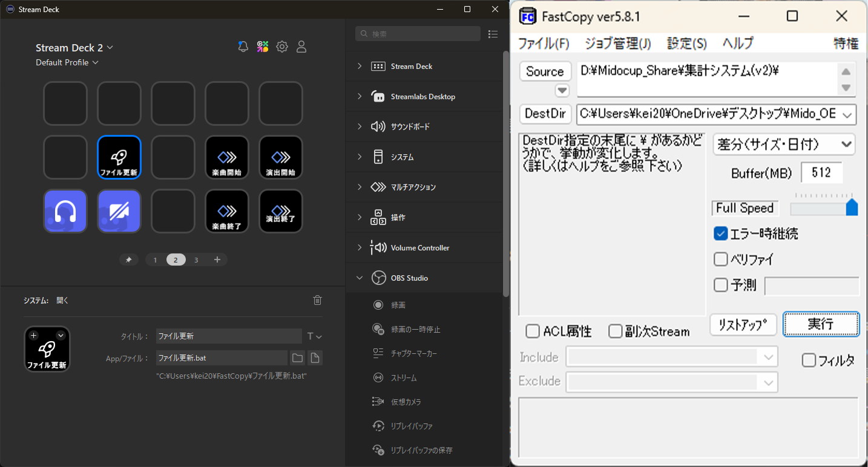The image size is (868, 467).
Task: Open the Marketplace icon
Action: 262,46
